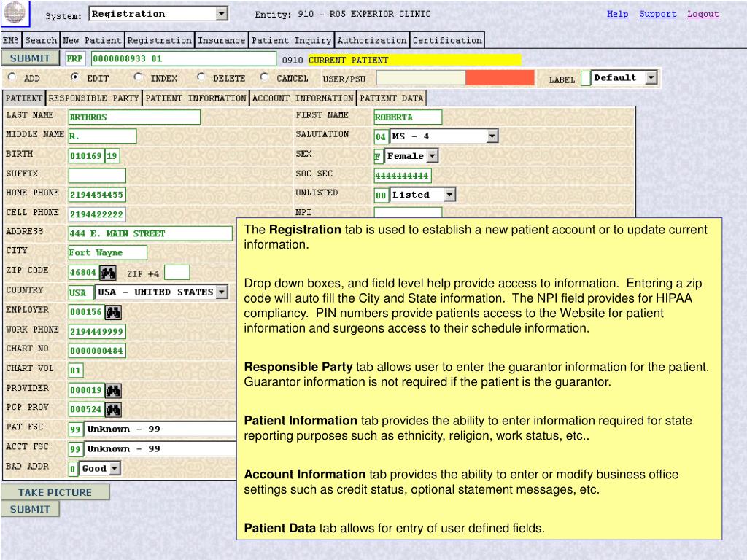Screen dimensions: 747x560
Task: Open the Salutation MS - 4 dropdown
Action: (444, 136)
